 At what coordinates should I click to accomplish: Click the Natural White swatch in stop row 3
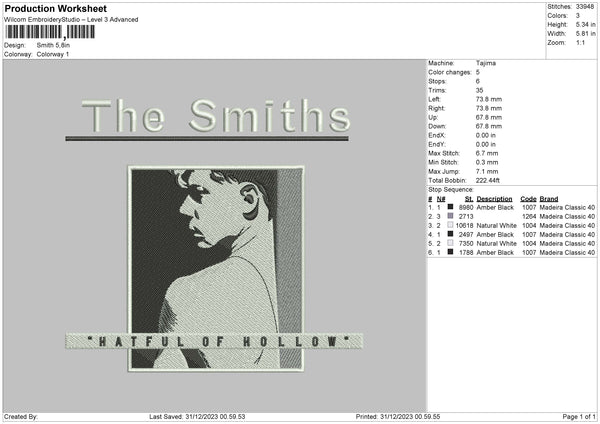(450, 225)
